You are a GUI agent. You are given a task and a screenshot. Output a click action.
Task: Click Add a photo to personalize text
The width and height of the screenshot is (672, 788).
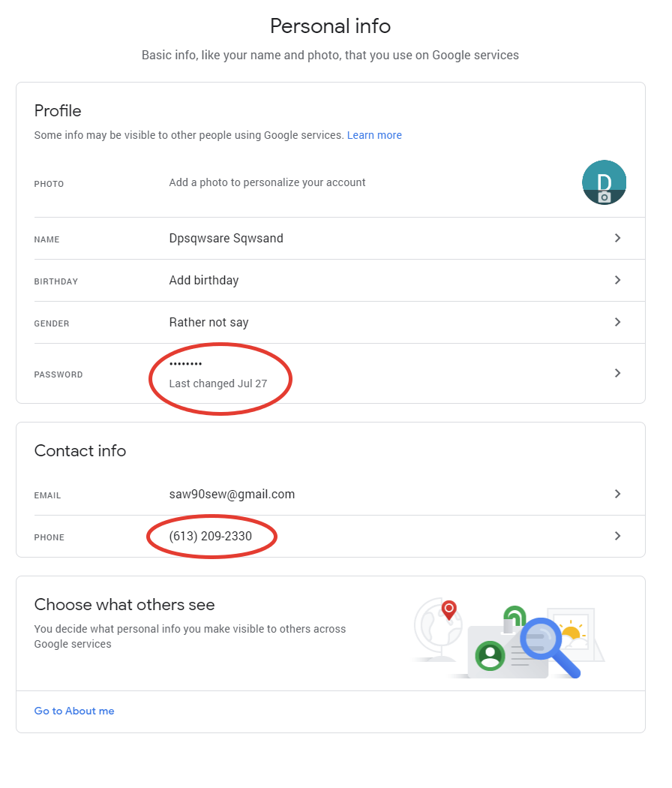[267, 182]
